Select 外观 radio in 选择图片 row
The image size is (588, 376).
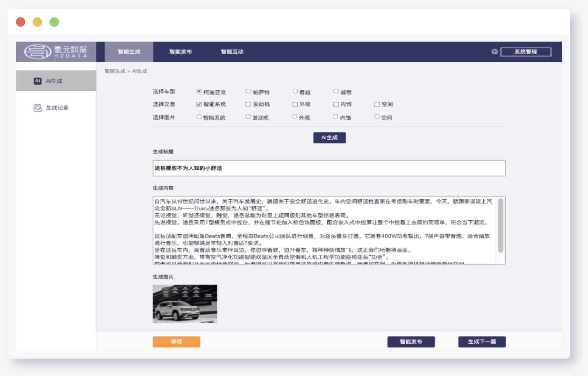pyautogui.click(x=294, y=117)
